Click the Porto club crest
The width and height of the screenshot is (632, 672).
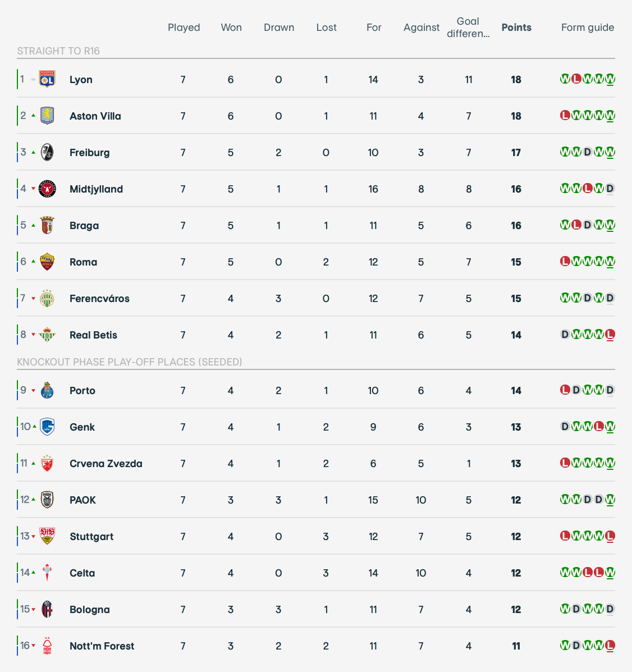point(47,390)
